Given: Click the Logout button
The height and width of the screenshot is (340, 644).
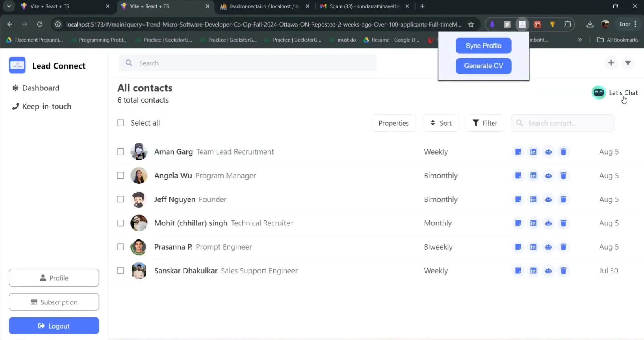Looking at the screenshot, I should click(x=54, y=326).
